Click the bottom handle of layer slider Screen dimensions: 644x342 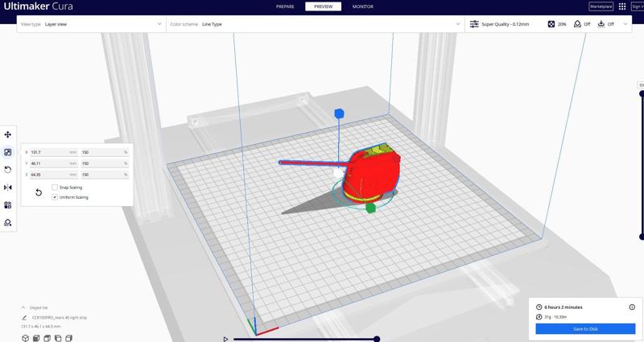click(642, 237)
